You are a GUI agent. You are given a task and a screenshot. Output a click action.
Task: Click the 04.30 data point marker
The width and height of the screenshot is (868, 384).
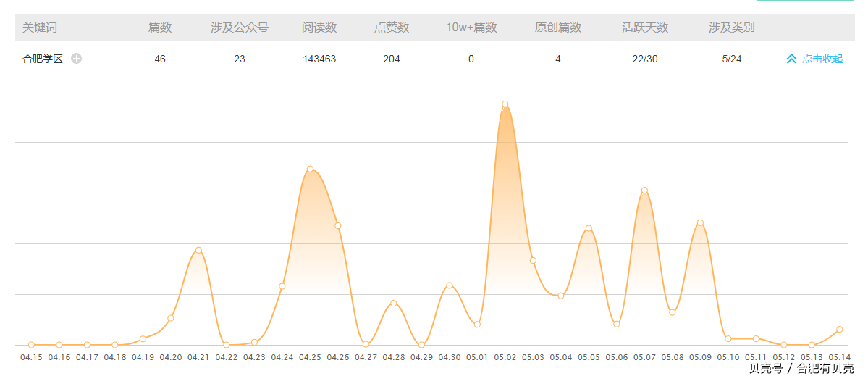pos(450,285)
